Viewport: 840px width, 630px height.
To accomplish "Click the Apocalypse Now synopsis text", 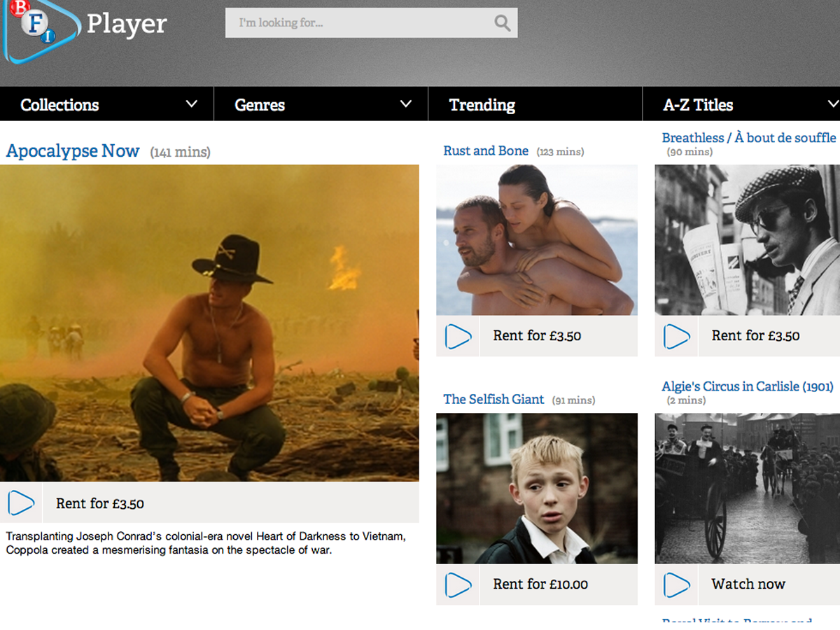I will (x=206, y=543).
